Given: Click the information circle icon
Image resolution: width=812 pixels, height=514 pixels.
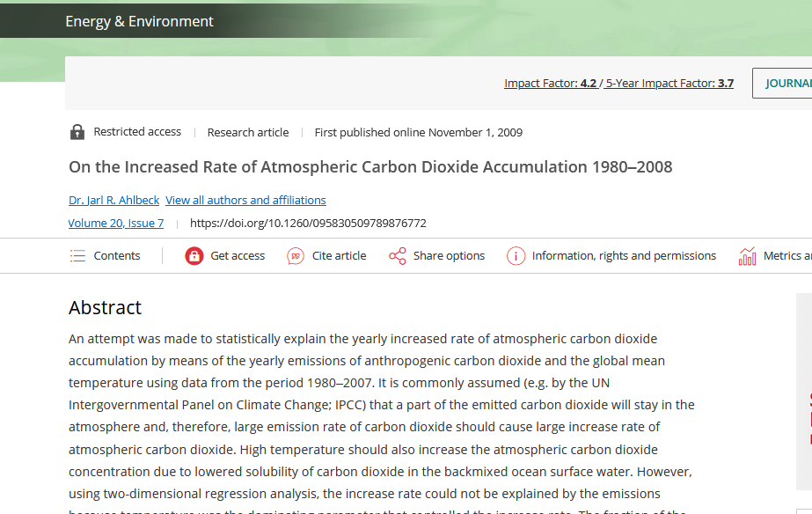Looking at the screenshot, I should tap(516, 256).
